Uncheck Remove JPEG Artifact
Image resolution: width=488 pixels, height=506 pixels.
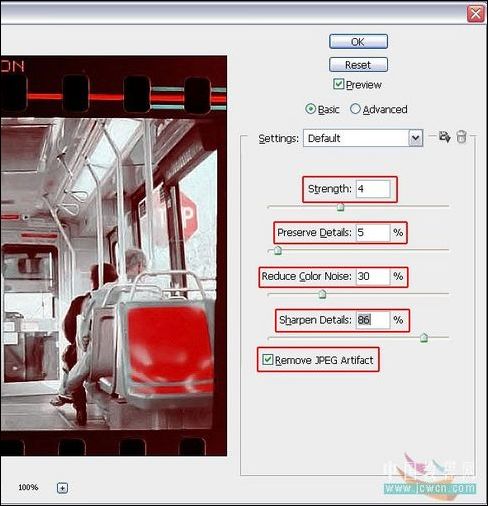coord(267,359)
